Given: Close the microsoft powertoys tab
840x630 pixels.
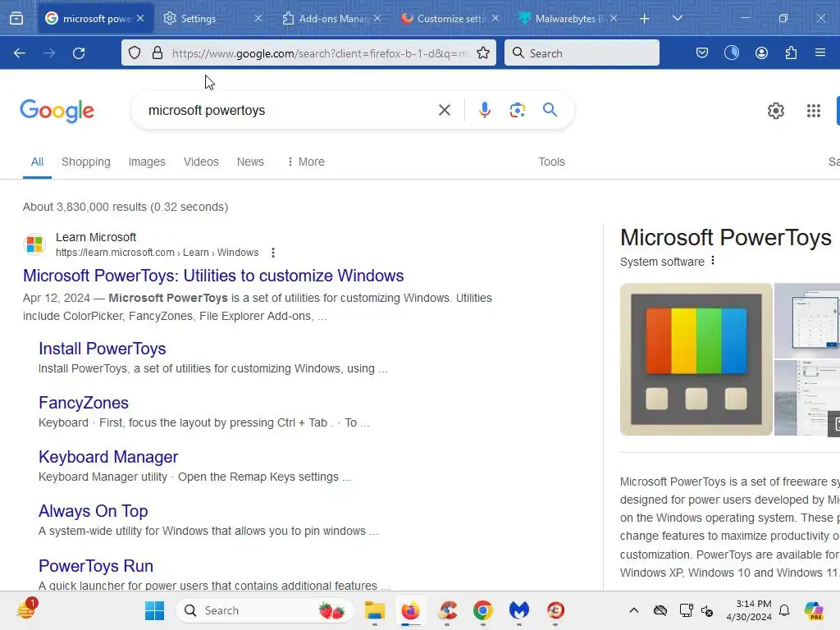Looking at the screenshot, I should (x=140, y=18).
